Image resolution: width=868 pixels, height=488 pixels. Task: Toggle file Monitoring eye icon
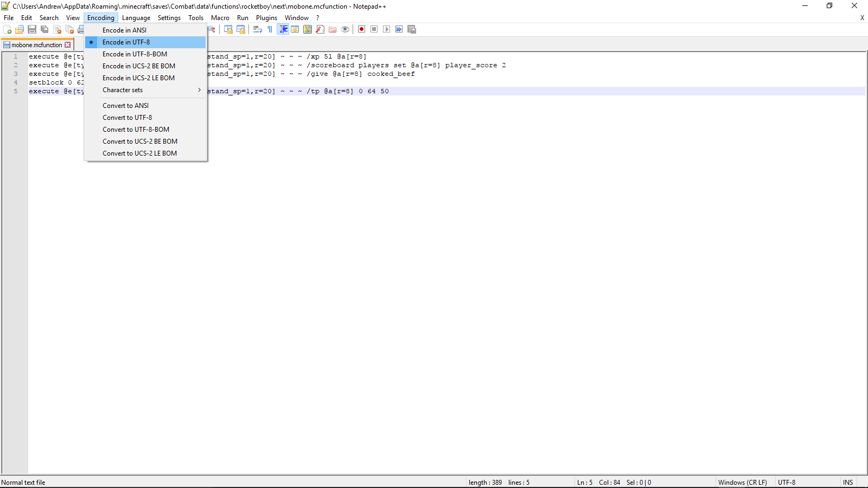345,29
